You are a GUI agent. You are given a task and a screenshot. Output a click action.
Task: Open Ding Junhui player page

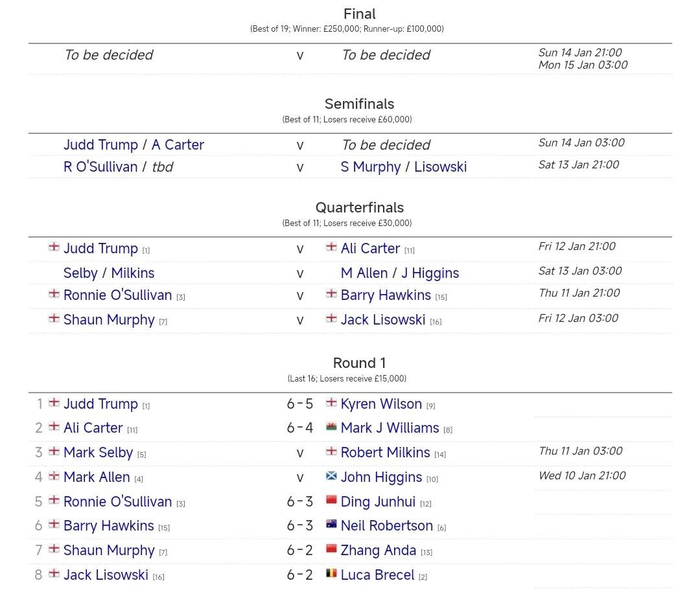pos(378,501)
